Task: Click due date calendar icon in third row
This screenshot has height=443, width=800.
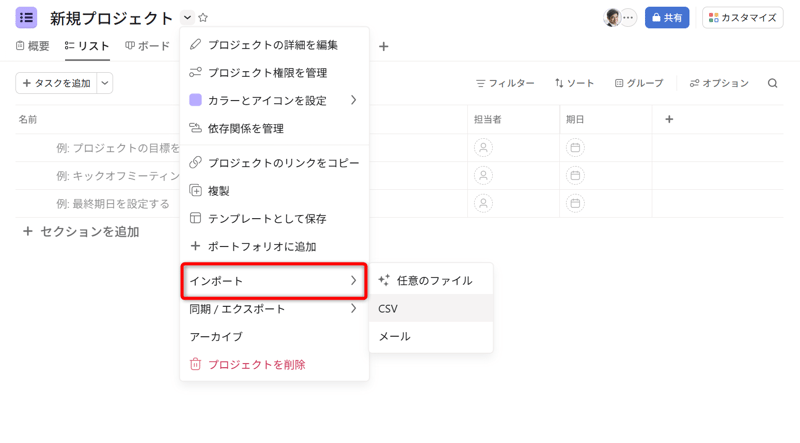Action: [x=575, y=204]
